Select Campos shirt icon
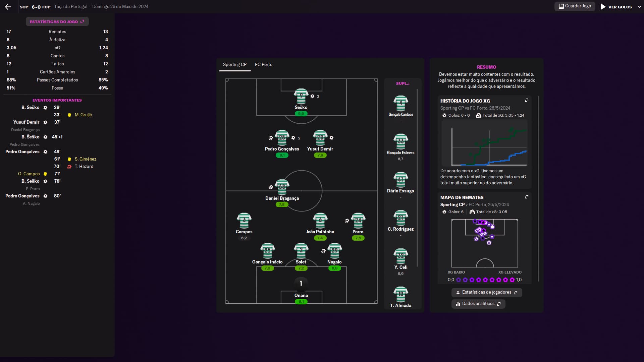 pos(244,221)
